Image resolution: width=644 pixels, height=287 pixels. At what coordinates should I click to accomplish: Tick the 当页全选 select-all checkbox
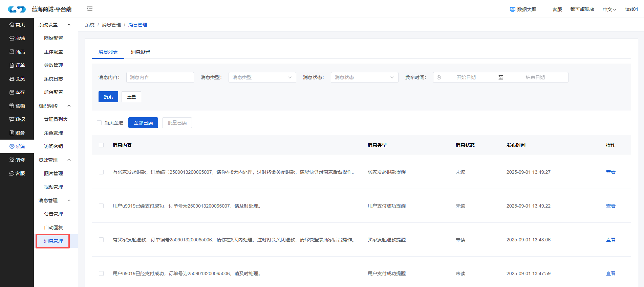click(x=99, y=123)
